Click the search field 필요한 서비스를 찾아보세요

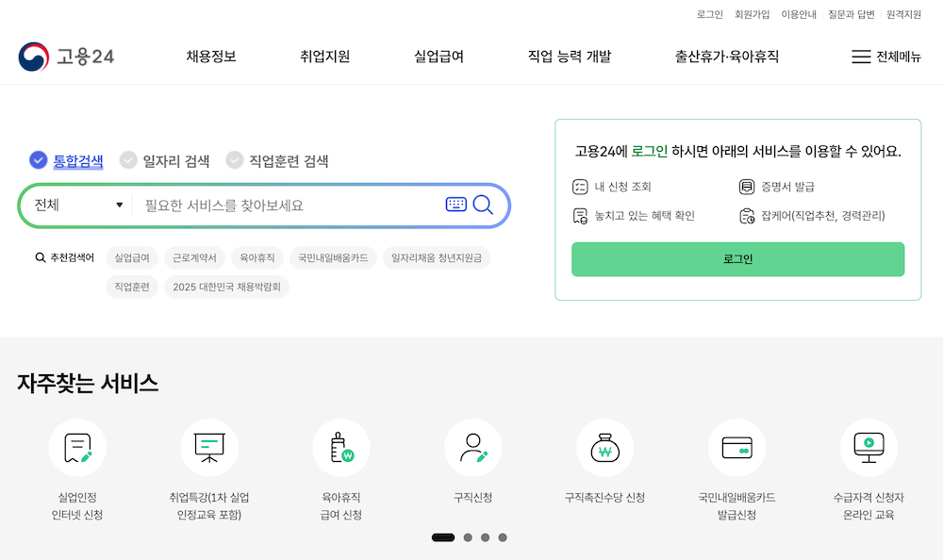pyautogui.click(x=289, y=206)
